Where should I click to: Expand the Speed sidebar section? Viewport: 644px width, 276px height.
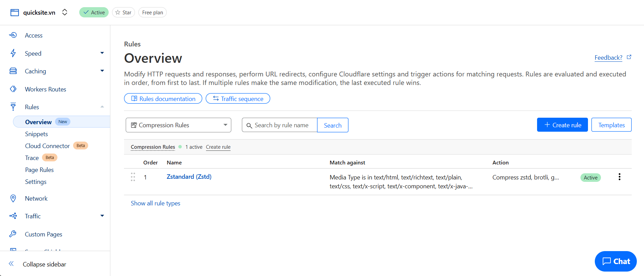click(102, 53)
